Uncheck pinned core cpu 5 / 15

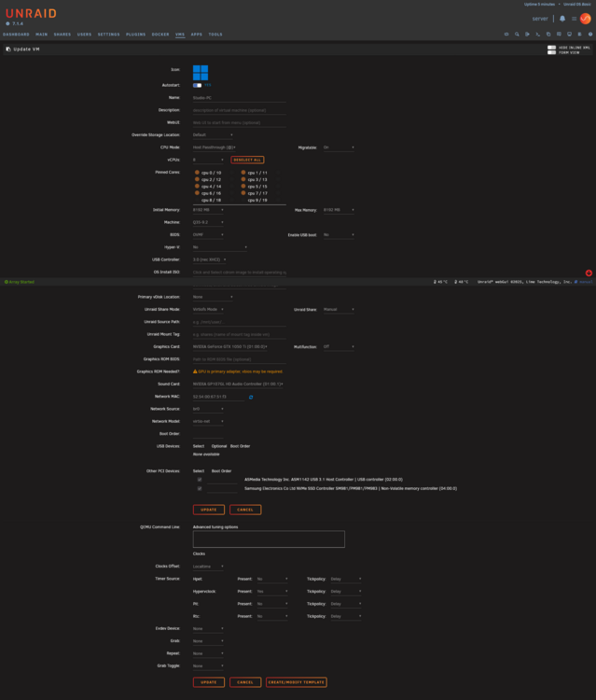coord(243,186)
